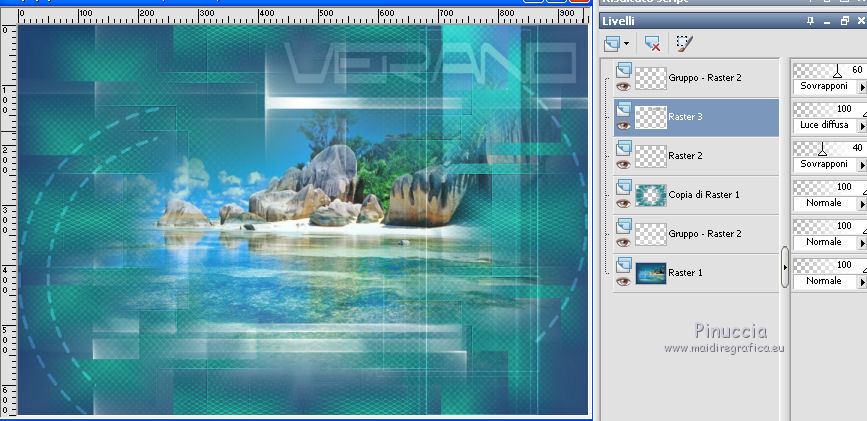Click the Raster 1 beach photo thumbnail
867x421 pixels.
pos(651,273)
